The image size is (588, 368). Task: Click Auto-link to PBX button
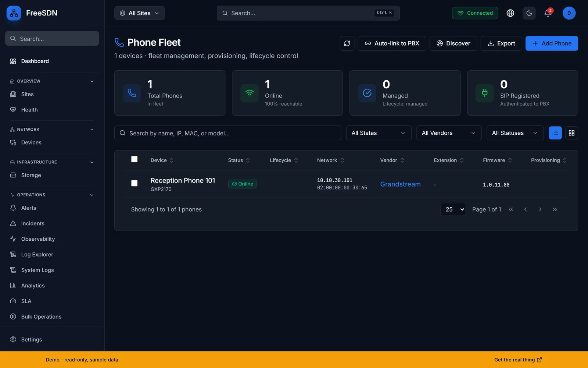pyautogui.click(x=392, y=43)
